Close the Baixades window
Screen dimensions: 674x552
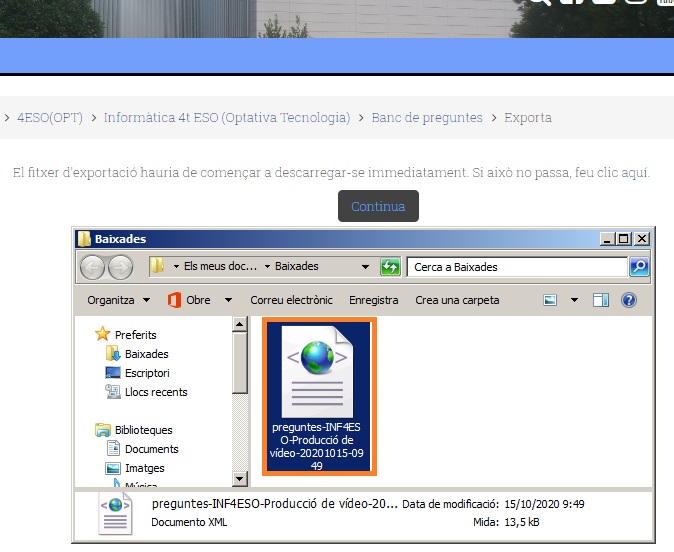point(642,239)
